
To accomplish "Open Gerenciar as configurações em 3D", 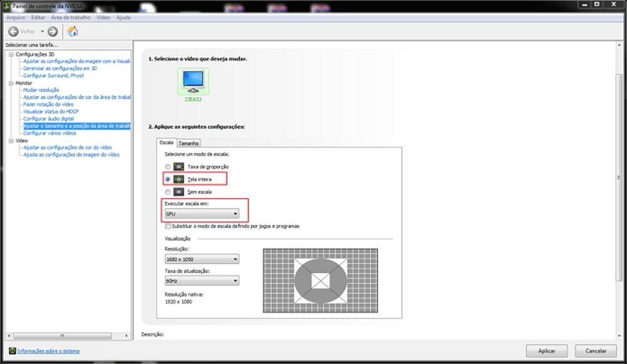I will [60, 68].
